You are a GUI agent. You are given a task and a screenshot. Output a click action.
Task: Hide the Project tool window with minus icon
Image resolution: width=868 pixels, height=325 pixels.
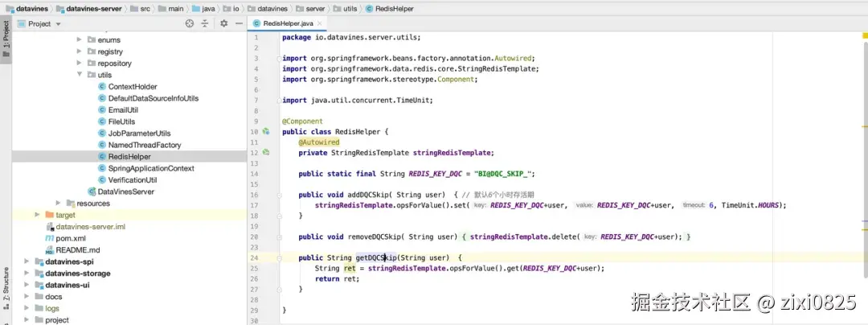coord(240,24)
